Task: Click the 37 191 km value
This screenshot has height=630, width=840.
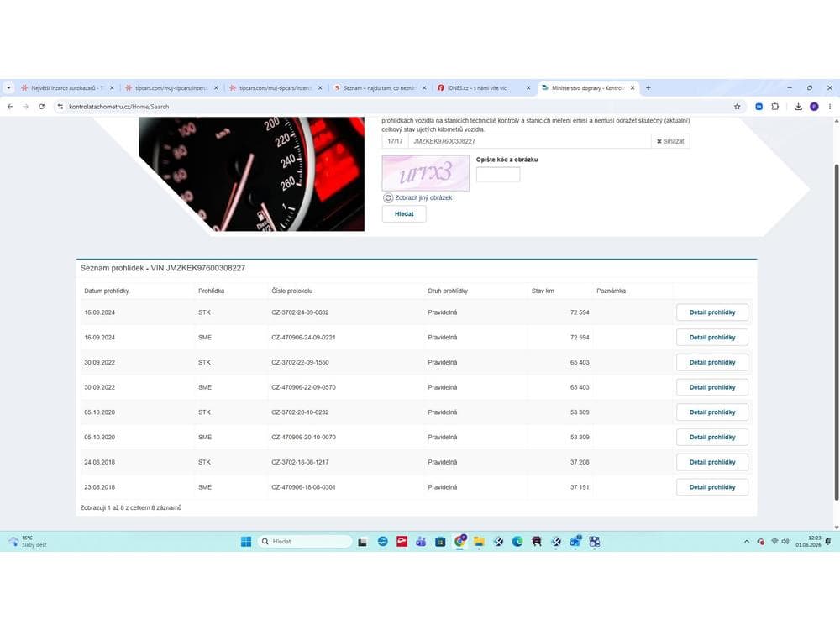Action: pyautogui.click(x=580, y=487)
